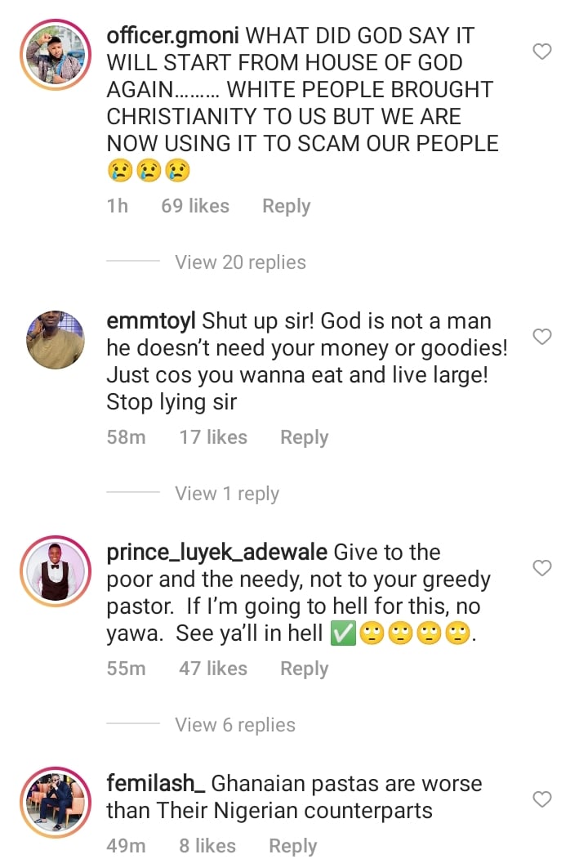The height and width of the screenshot is (868, 588).
Task: Reply to officer.gmoni's comment
Action: click(x=286, y=206)
